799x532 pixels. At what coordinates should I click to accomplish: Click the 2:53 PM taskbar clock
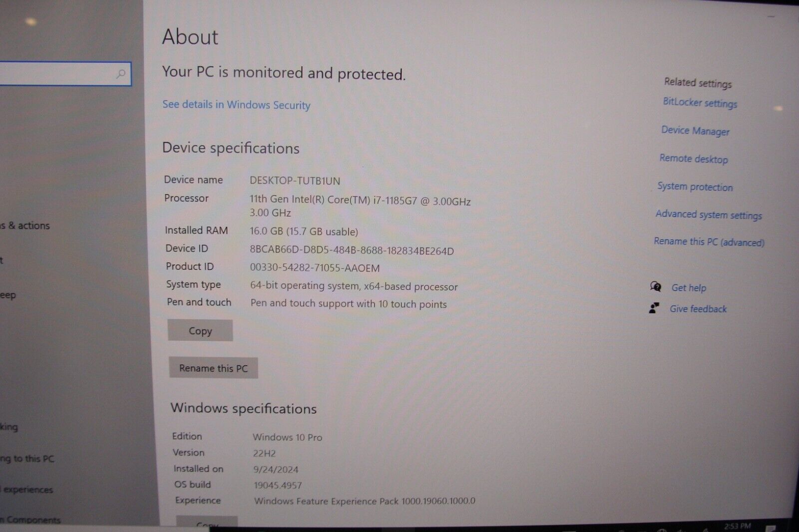click(737, 526)
